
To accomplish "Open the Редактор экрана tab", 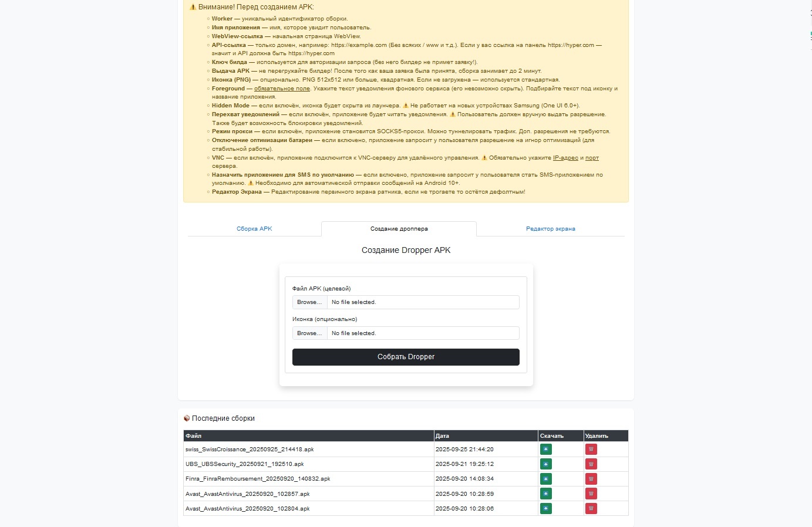I will pyautogui.click(x=550, y=229).
